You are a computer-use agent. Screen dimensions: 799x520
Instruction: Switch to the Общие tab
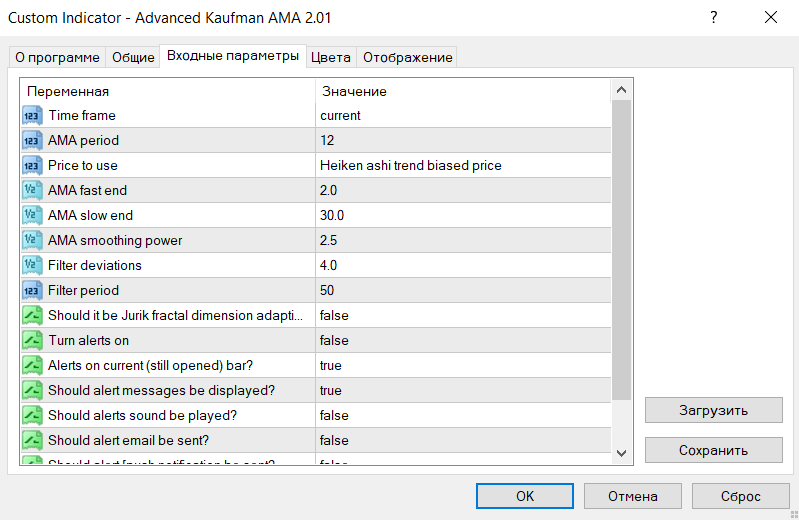[x=133, y=57]
